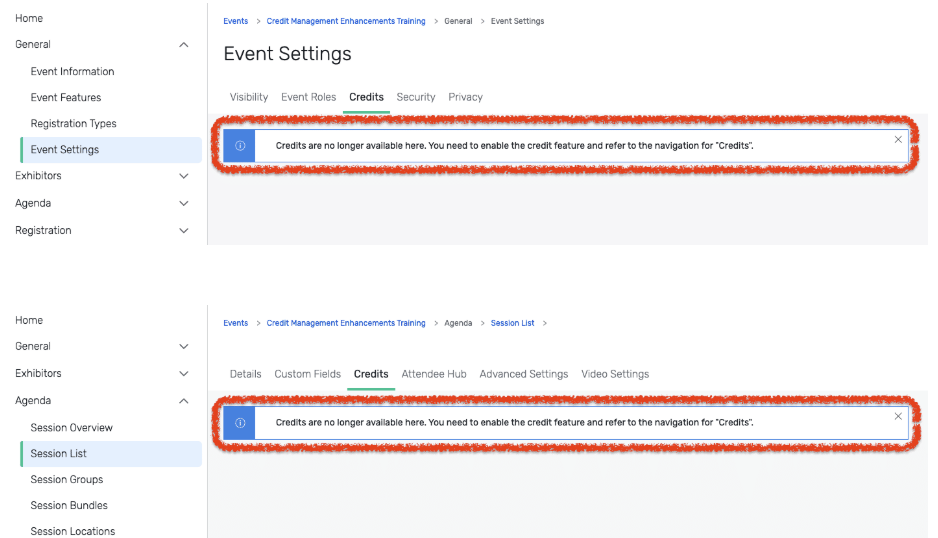Open the Advanced Settings tab

coord(523,374)
